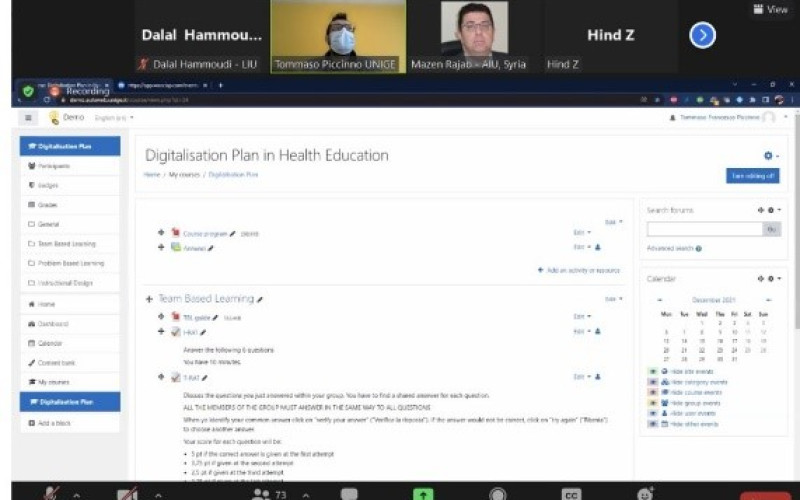Click the share screen green icon
The image size is (800, 500).
(x=424, y=494)
